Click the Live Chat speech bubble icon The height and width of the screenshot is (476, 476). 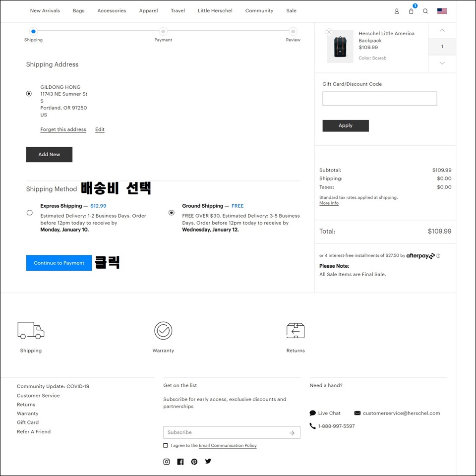click(x=312, y=413)
